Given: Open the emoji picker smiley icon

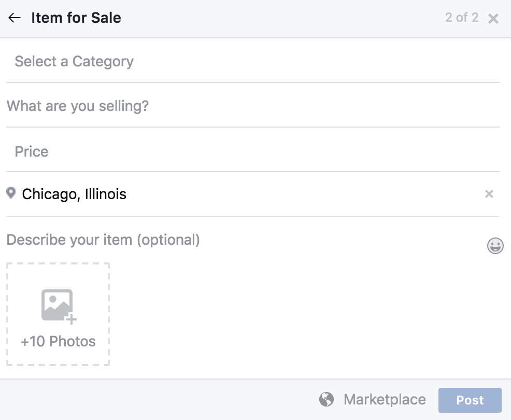Looking at the screenshot, I should 495,246.
